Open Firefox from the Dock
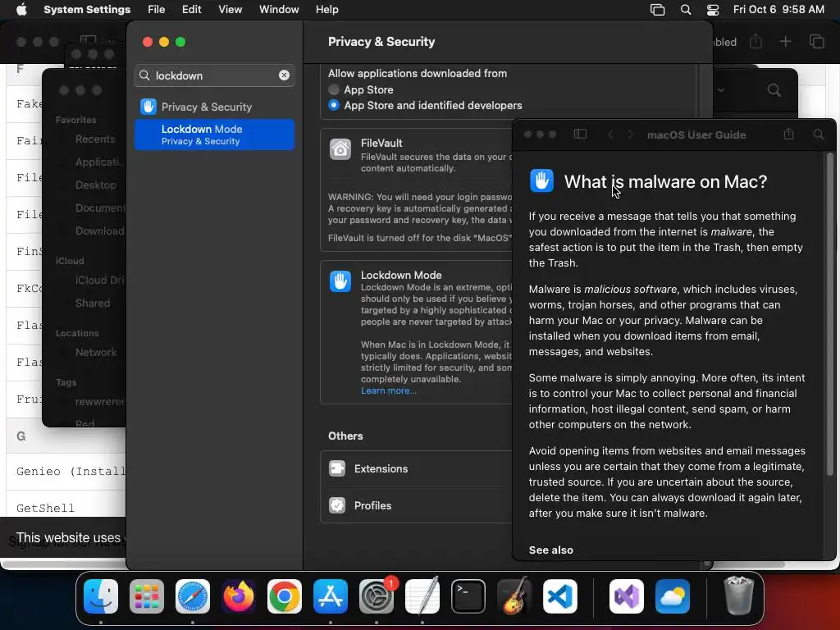 pos(239,596)
